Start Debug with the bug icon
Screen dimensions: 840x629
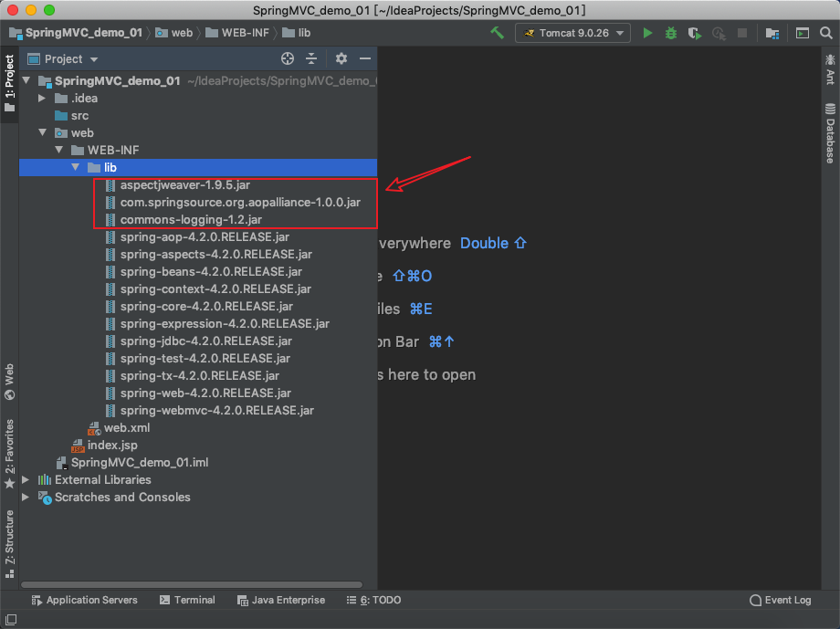pyautogui.click(x=671, y=33)
